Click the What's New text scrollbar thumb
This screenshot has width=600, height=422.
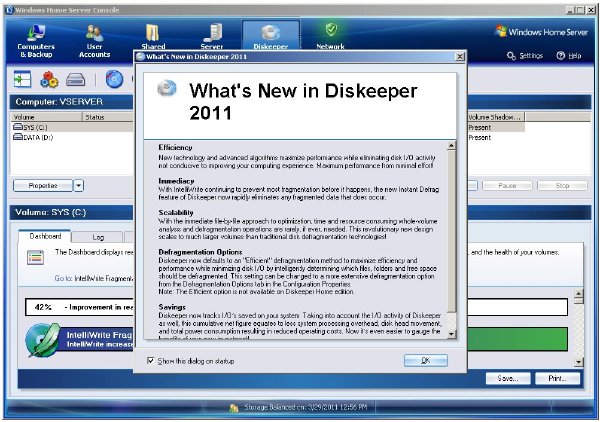coord(452,231)
